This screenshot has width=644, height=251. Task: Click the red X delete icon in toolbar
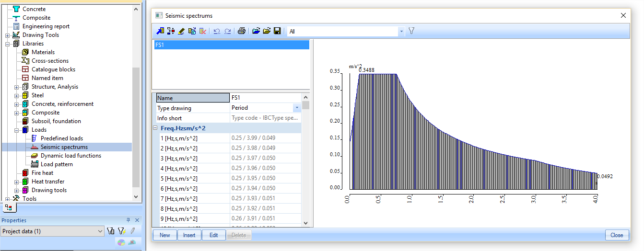click(x=203, y=31)
